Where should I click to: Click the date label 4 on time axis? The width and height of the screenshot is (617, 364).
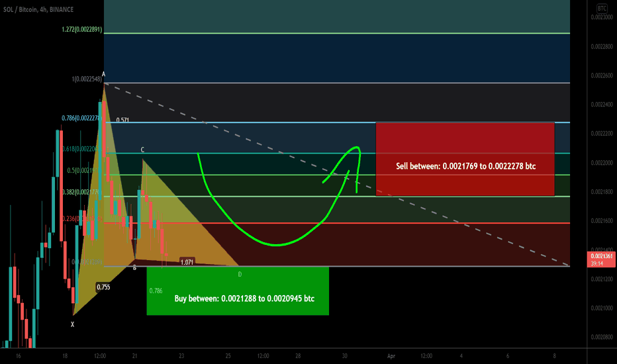pyautogui.click(x=461, y=356)
